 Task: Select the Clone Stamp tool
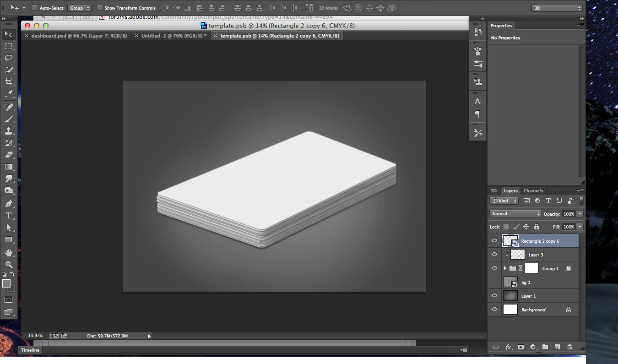(x=9, y=131)
